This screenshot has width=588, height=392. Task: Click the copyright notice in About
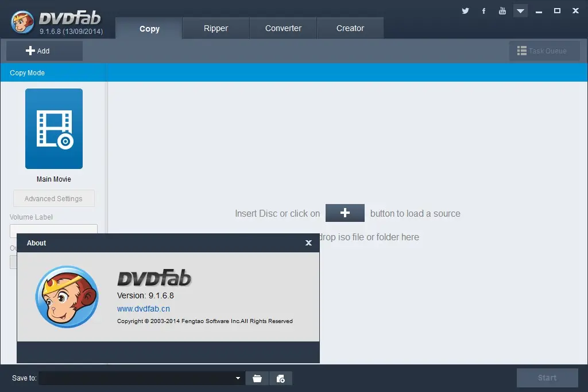(205, 321)
